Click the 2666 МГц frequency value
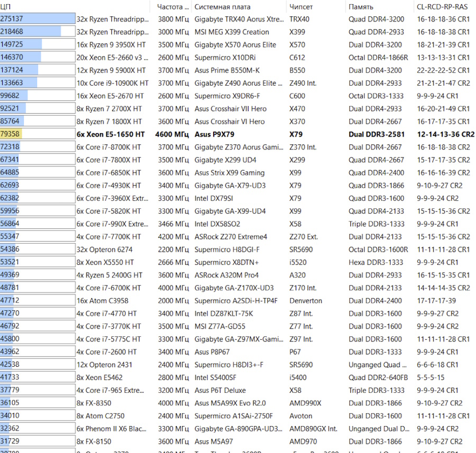Image resolution: width=476 pixels, height=453 pixels. (x=173, y=262)
